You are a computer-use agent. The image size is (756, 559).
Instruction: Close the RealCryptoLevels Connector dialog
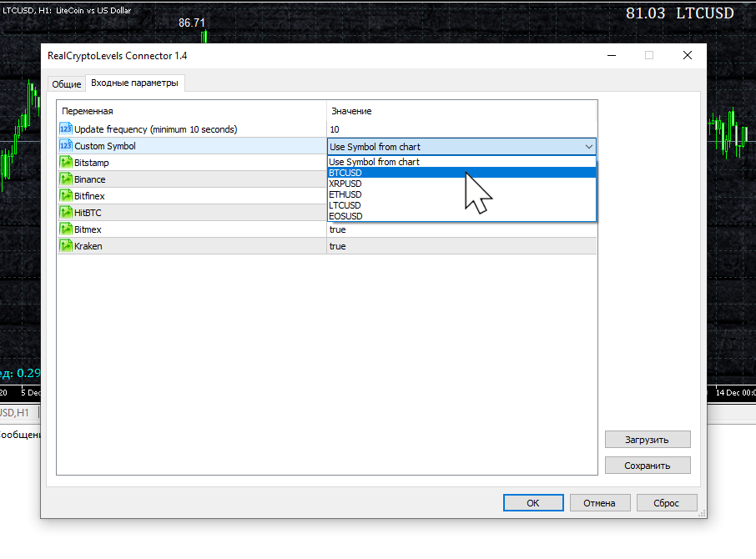tap(688, 55)
